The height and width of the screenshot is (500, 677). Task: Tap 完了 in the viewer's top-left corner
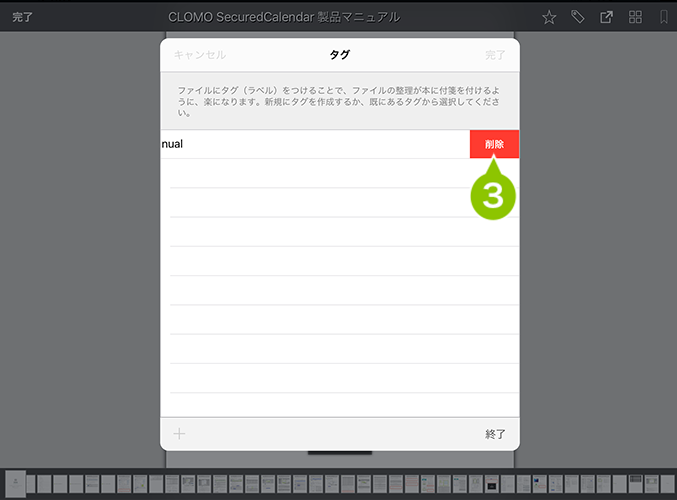pyautogui.click(x=22, y=17)
